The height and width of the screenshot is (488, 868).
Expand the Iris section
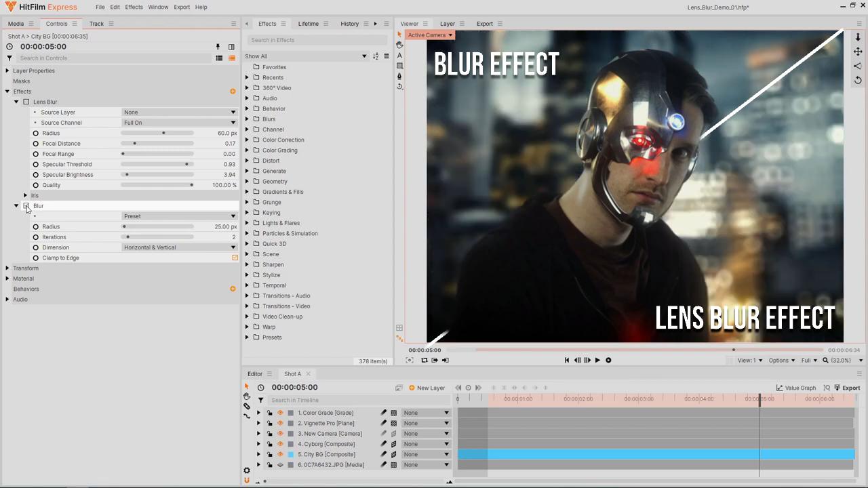(x=26, y=196)
